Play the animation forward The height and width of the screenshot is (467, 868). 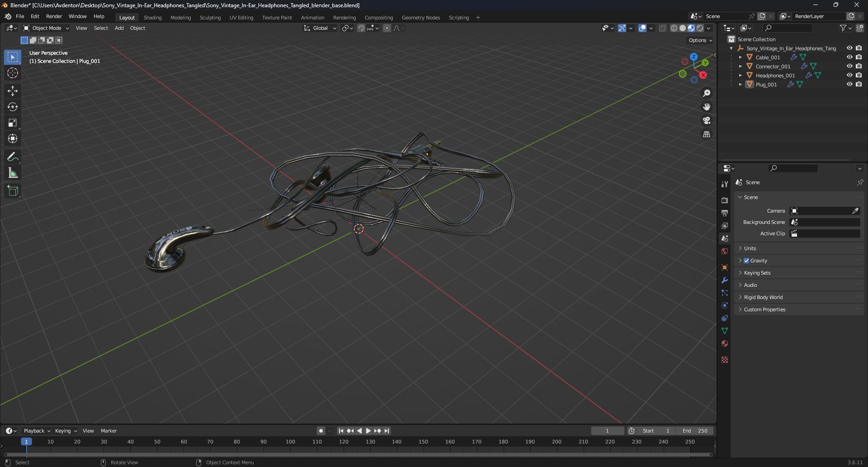tap(368, 431)
